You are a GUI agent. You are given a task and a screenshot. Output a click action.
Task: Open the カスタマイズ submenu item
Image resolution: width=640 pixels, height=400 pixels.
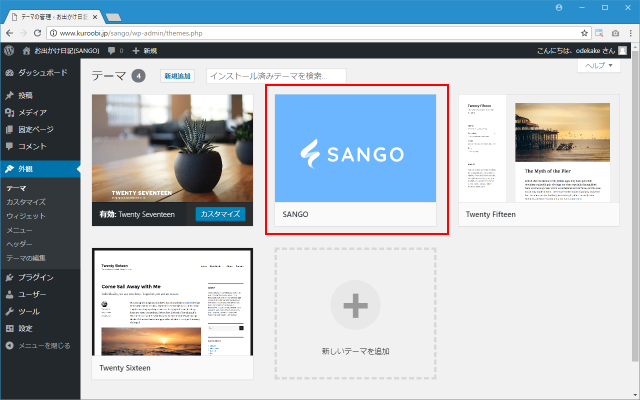(x=26, y=202)
